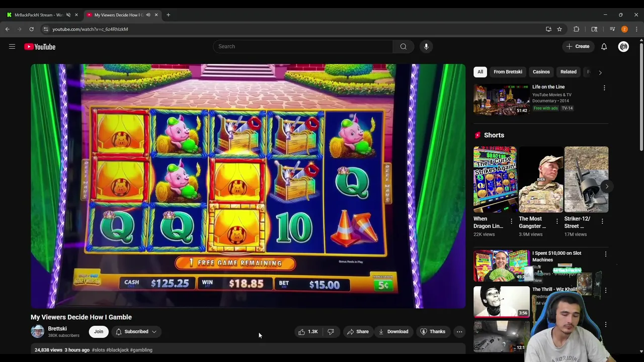Install app icon in address bar
The width and height of the screenshot is (644, 362).
tap(548, 29)
